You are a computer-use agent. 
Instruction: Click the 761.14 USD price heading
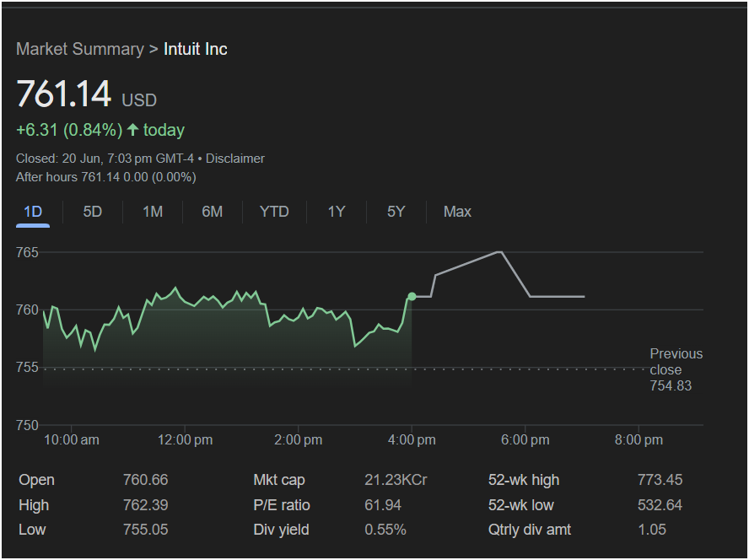click(x=87, y=94)
